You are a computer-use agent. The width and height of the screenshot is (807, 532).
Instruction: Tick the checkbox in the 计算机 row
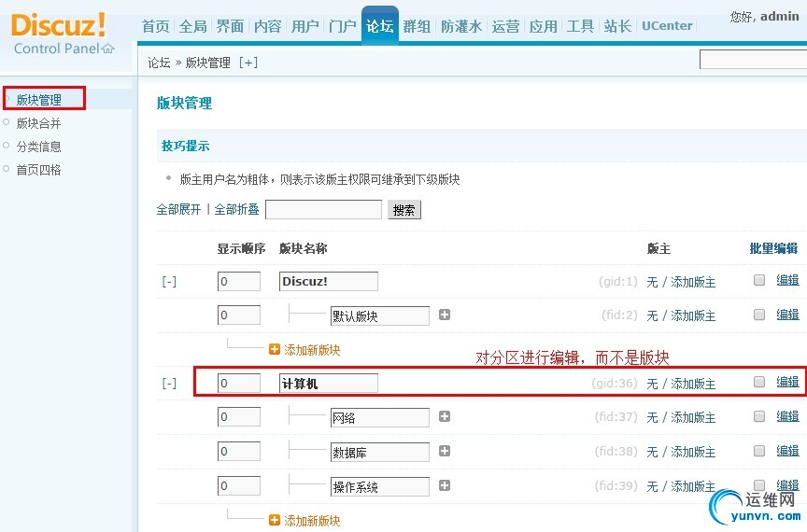[759, 382]
